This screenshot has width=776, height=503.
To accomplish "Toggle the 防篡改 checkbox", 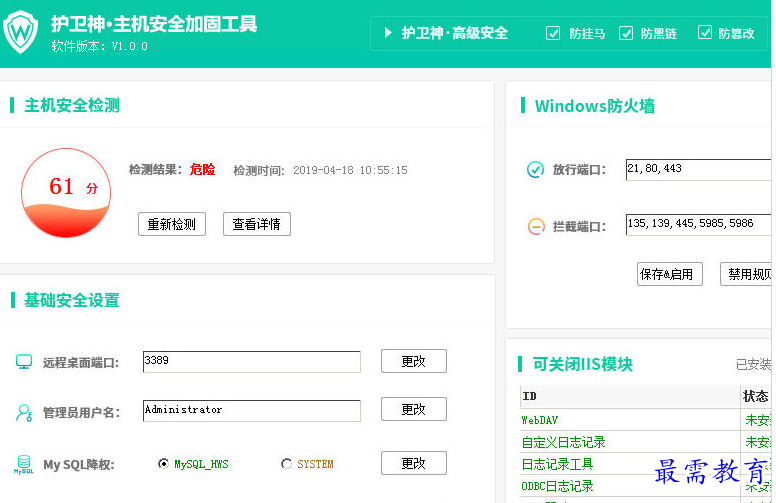I will (704, 33).
